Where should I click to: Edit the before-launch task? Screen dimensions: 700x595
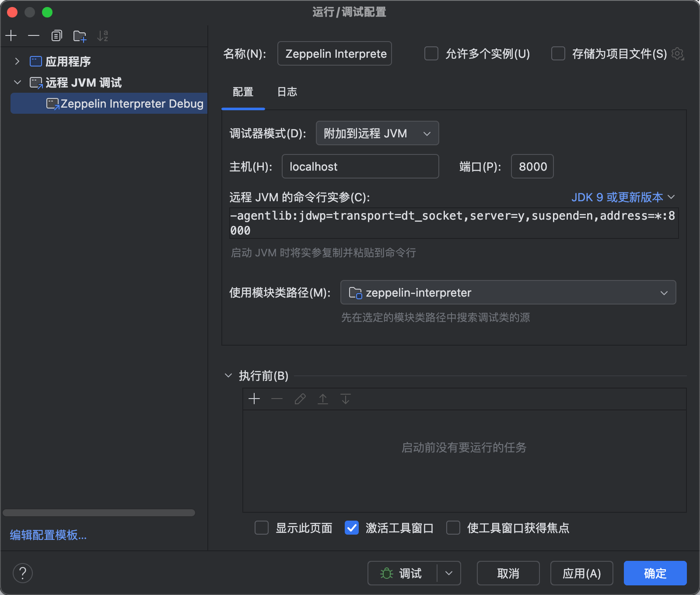[x=300, y=399]
